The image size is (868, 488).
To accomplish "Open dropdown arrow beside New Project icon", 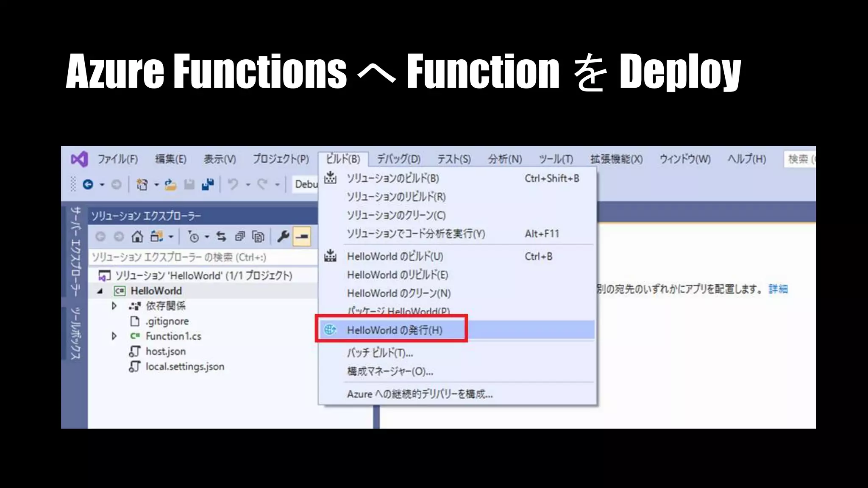I will point(156,185).
